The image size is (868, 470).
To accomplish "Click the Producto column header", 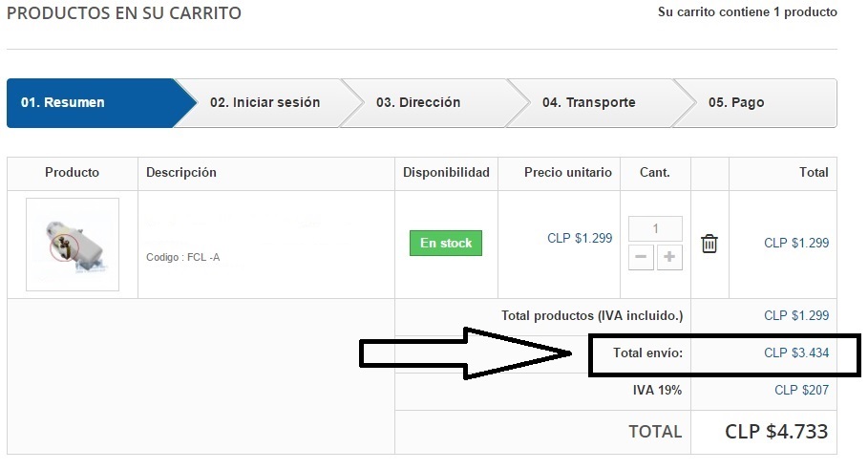I will pyautogui.click(x=72, y=173).
